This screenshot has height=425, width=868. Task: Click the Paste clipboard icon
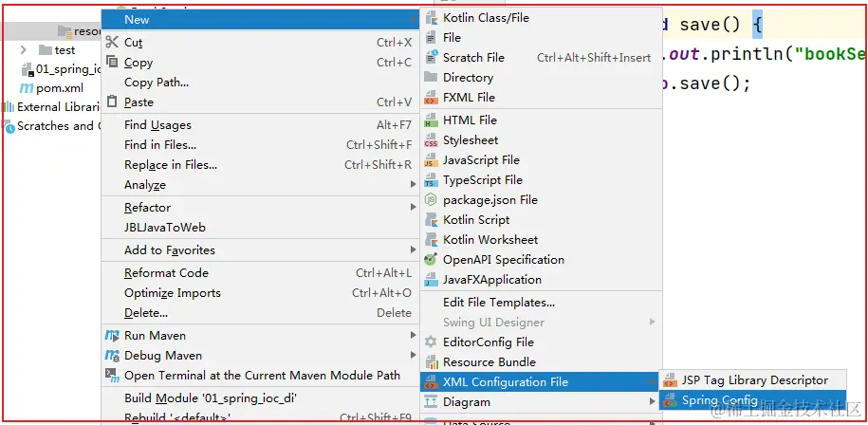(x=112, y=102)
